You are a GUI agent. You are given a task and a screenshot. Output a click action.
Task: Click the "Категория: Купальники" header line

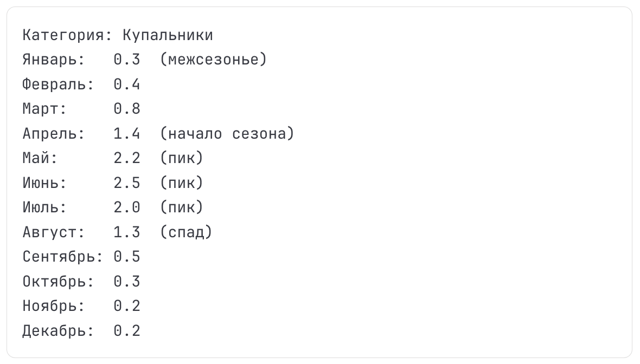[x=118, y=35]
